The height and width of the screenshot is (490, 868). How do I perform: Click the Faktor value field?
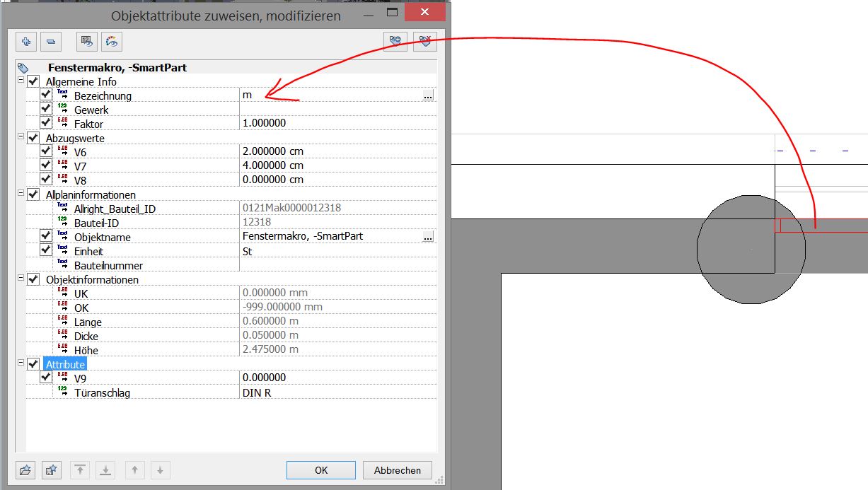pos(332,123)
